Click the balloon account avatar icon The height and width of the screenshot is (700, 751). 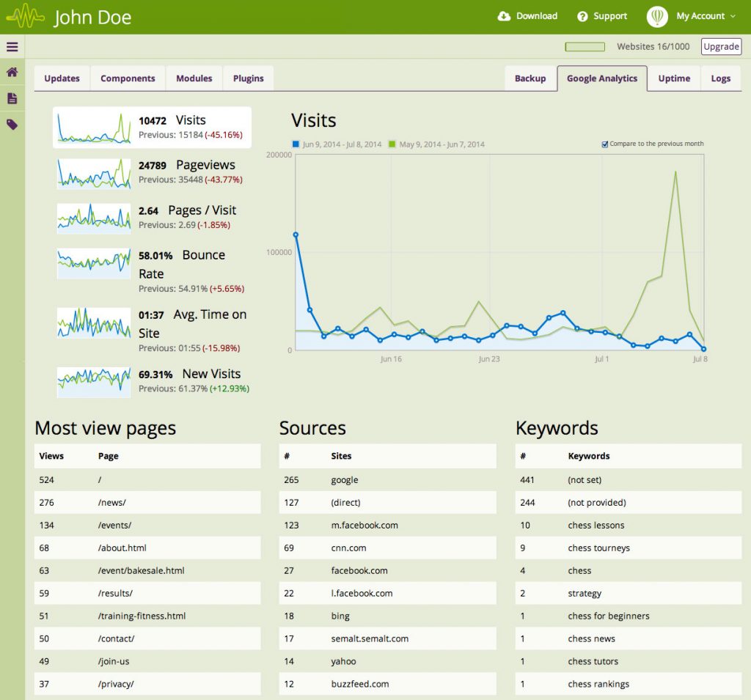[x=657, y=16]
